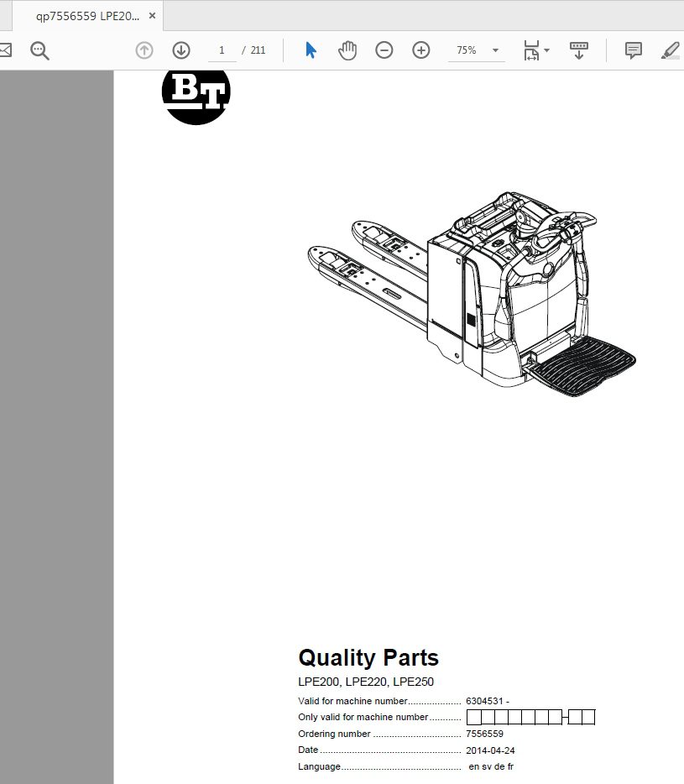Go to next page arrow
Image resolution: width=684 pixels, height=784 pixels.
point(181,50)
